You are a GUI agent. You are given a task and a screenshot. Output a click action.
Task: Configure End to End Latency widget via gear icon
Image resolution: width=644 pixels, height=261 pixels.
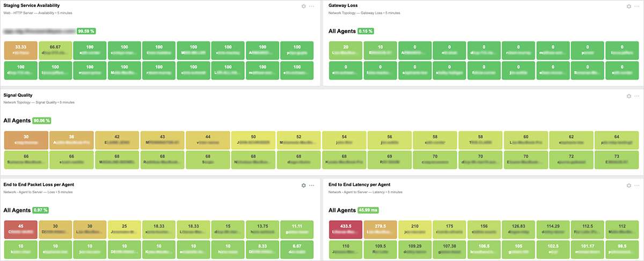(x=629, y=185)
